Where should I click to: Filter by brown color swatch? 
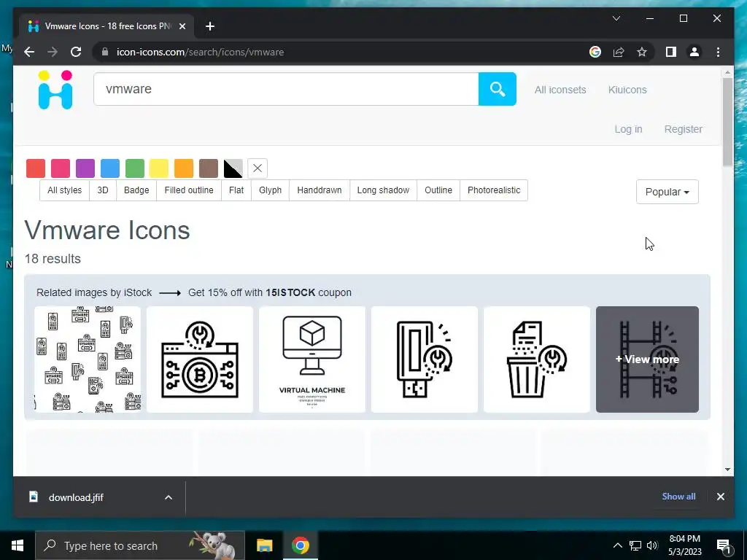coord(209,168)
